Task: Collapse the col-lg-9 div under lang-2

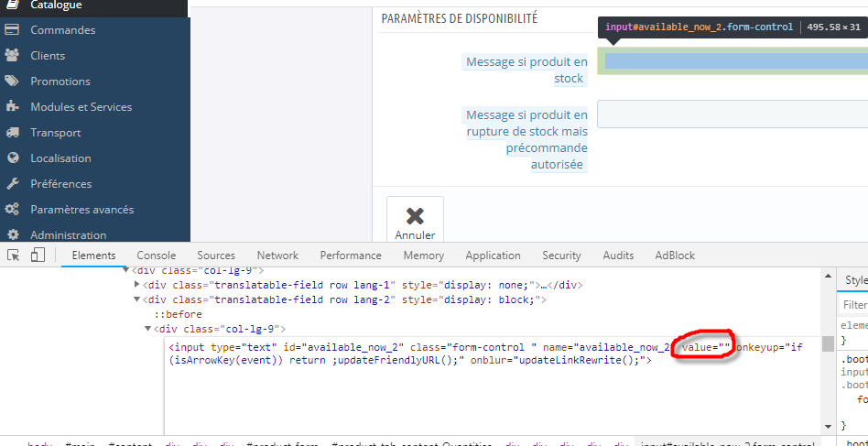Action: coord(147,330)
